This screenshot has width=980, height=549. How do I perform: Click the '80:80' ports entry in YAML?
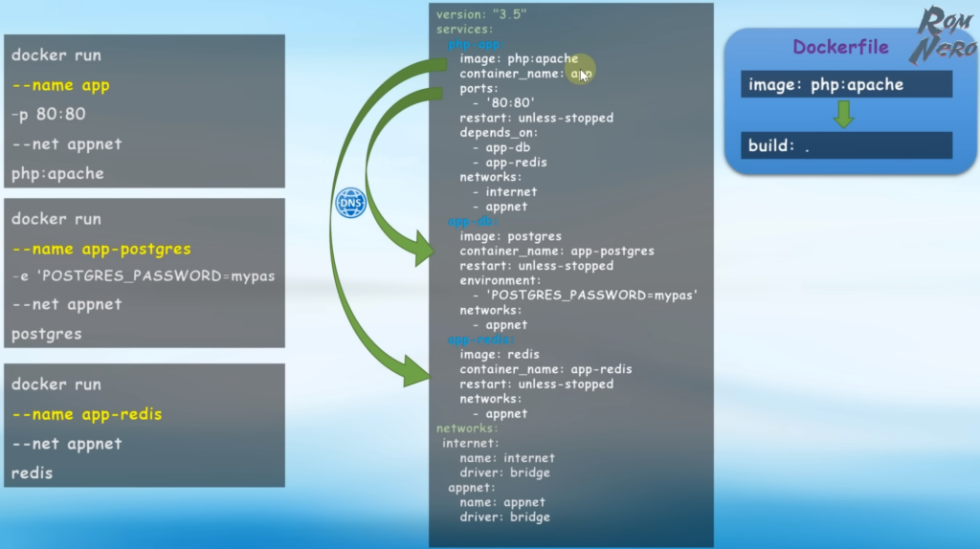511,103
